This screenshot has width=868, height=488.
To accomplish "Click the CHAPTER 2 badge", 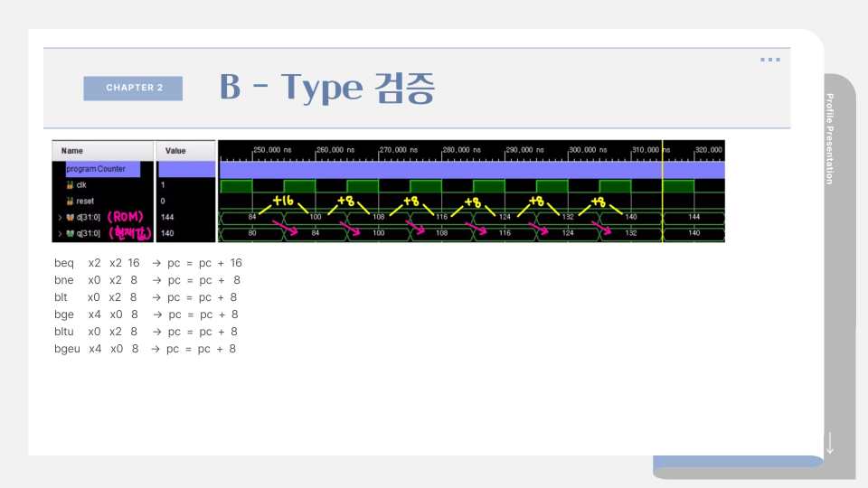I will tap(133, 88).
